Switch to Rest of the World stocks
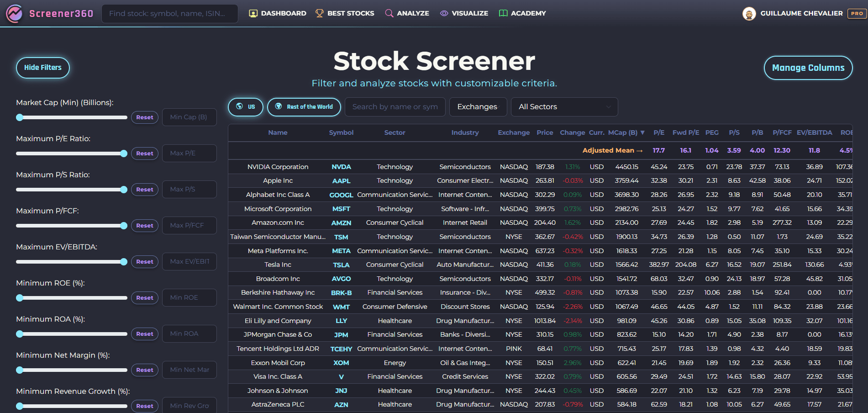Screen dimensions: 868x413 pos(304,107)
